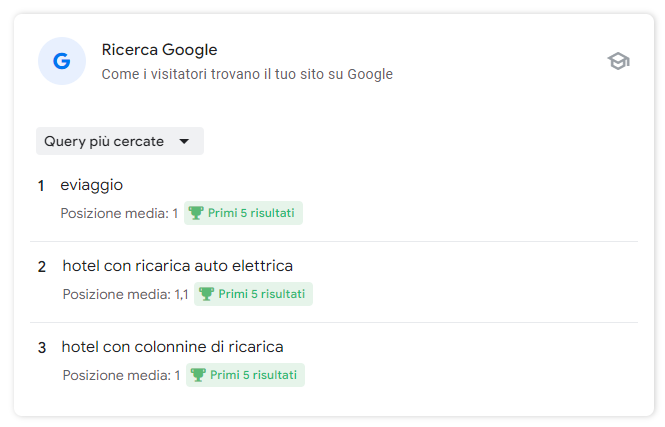Click Primi 5 risultati badge on second query

254,294
